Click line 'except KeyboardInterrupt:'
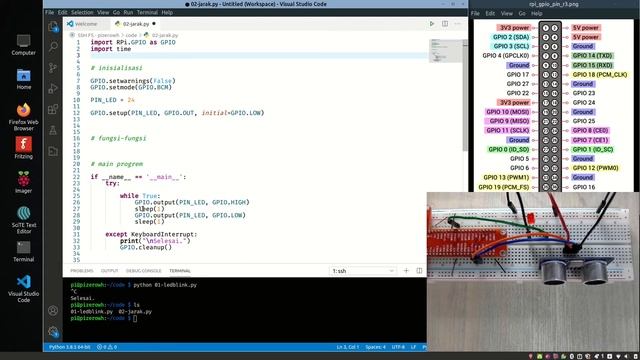 tap(151, 234)
